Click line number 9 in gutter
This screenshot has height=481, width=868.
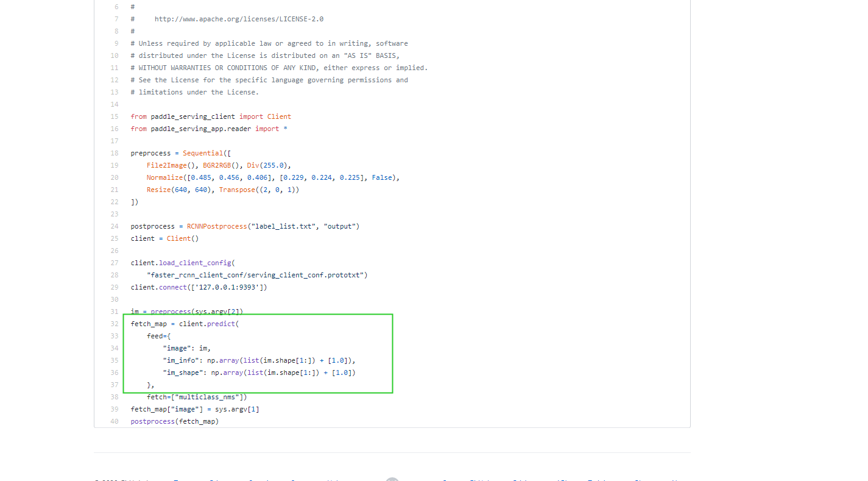pyautogui.click(x=116, y=43)
